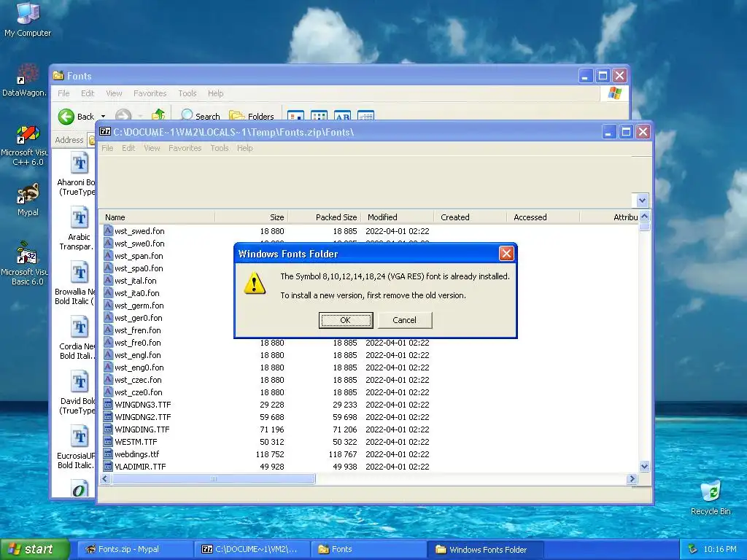
Task: Sort by Packed Size column header
Action: [325, 217]
